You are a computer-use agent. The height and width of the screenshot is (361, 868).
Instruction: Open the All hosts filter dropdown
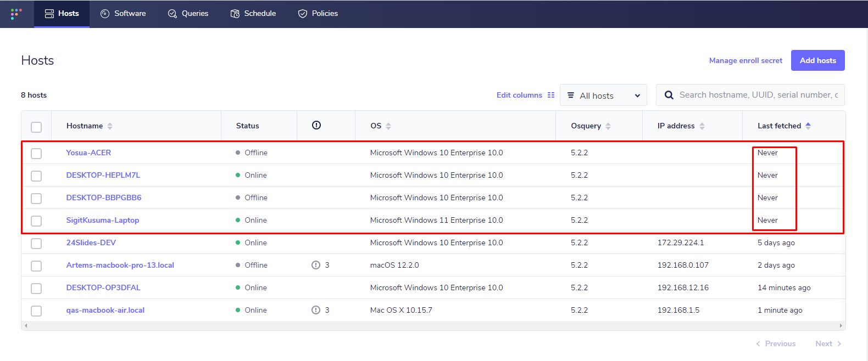click(x=603, y=95)
